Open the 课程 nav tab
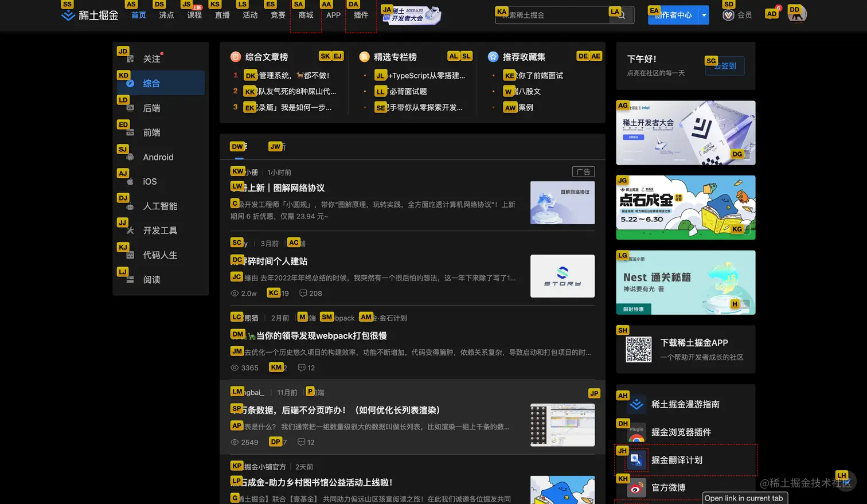Viewport: 867px width, 504px height. (194, 15)
